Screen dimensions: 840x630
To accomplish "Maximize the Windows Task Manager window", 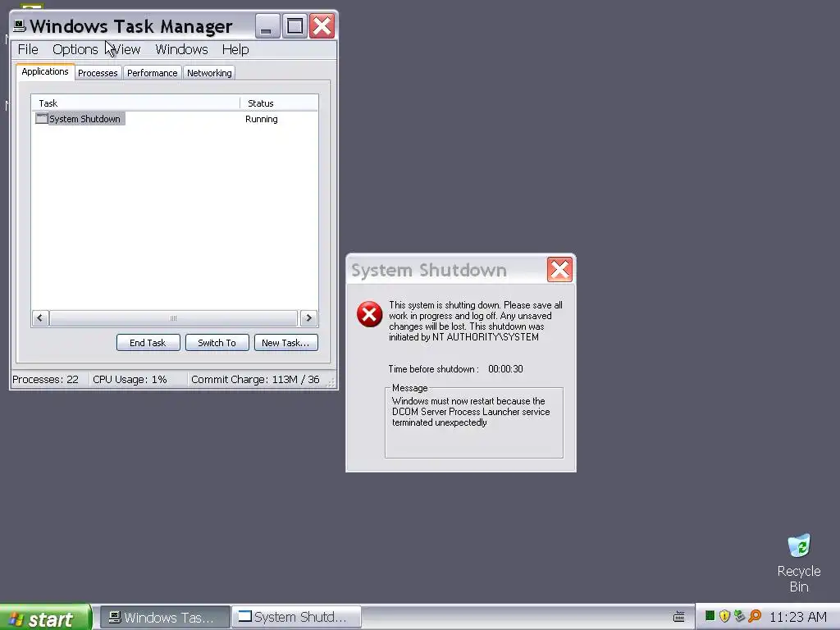I will click(x=294, y=25).
